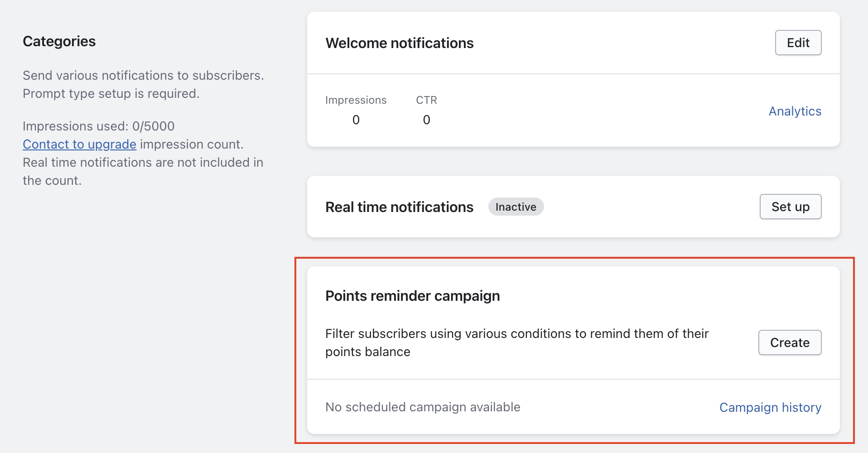Open Campaign history
868x453 pixels.
(x=770, y=408)
